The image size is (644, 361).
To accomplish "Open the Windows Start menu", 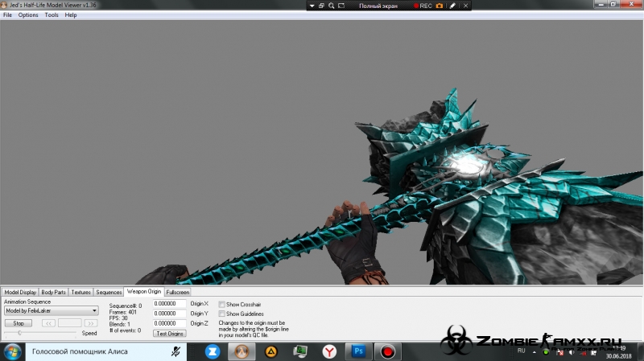I will point(12,352).
